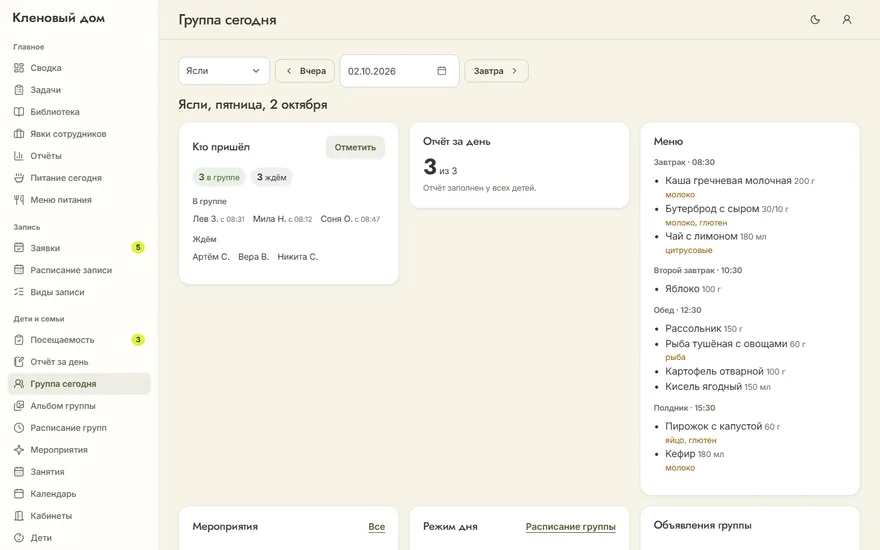
Task: Click the Кабинеты building icon
Action: click(19, 515)
